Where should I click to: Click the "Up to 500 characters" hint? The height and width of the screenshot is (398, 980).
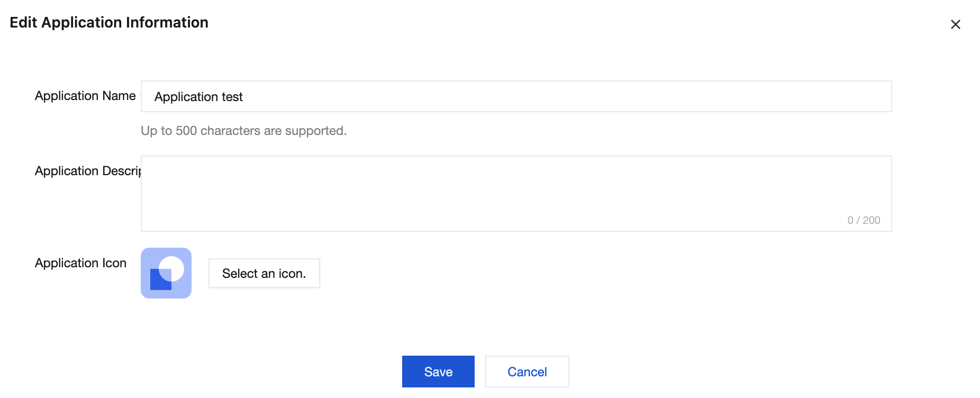coord(243,131)
